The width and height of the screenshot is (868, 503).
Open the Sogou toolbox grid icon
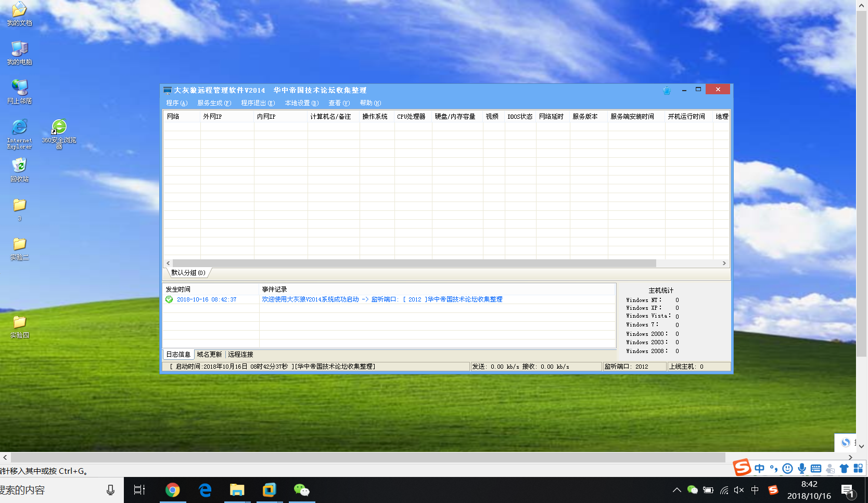click(x=858, y=469)
